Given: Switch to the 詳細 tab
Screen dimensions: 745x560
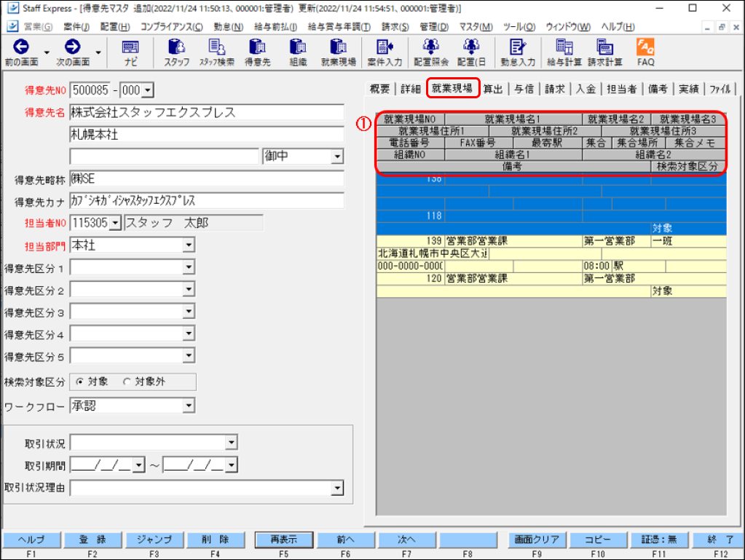Looking at the screenshot, I should click(411, 89).
